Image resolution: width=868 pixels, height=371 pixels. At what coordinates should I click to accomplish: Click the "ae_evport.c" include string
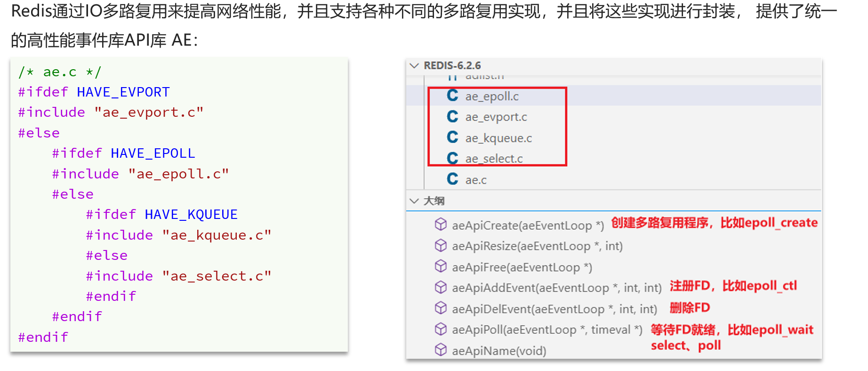pyautogui.click(x=149, y=113)
